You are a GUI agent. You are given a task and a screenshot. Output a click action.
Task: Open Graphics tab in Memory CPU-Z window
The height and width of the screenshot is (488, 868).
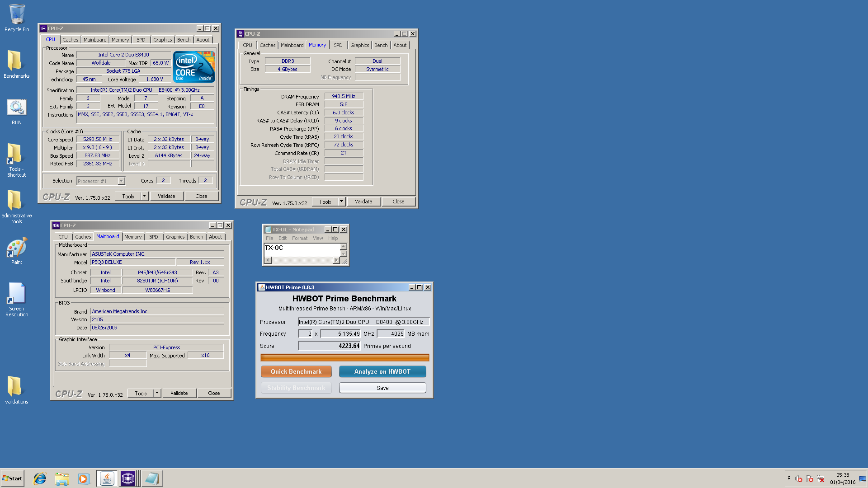pyautogui.click(x=359, y=45)
